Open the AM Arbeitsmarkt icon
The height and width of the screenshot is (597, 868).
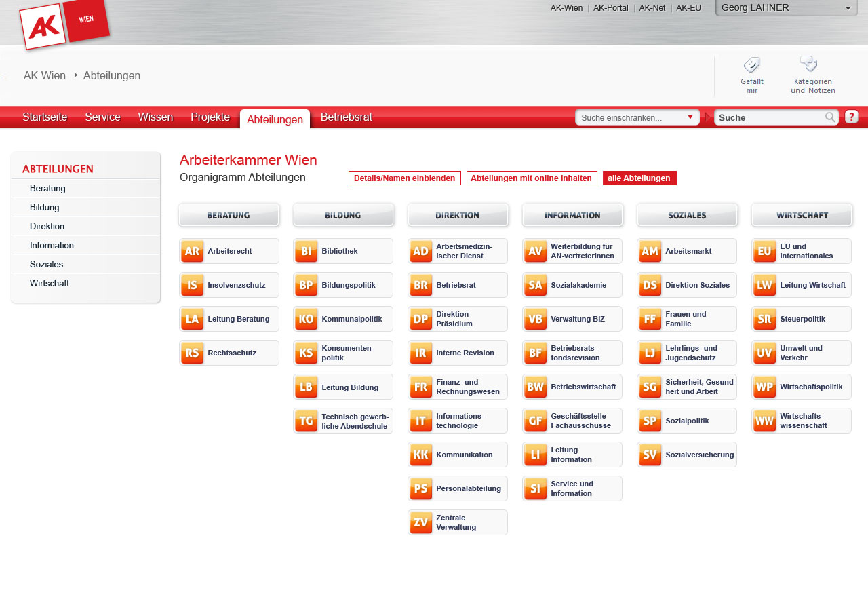[x=650, y=251]
